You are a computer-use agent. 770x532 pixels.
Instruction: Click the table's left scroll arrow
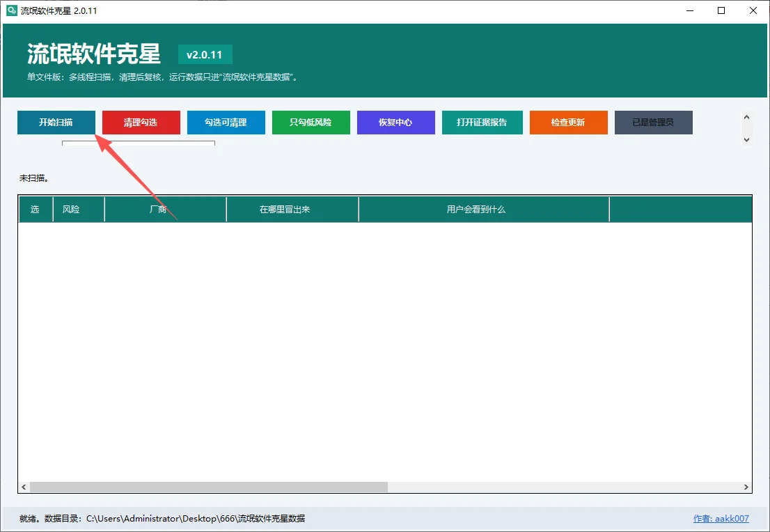[24, 487]
